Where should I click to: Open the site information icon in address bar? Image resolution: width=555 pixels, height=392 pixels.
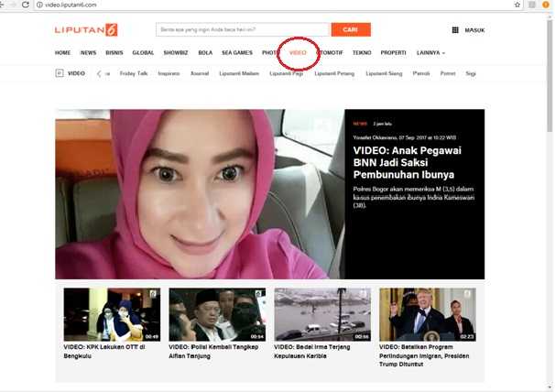pyautogui.click(x=39, y=5)
